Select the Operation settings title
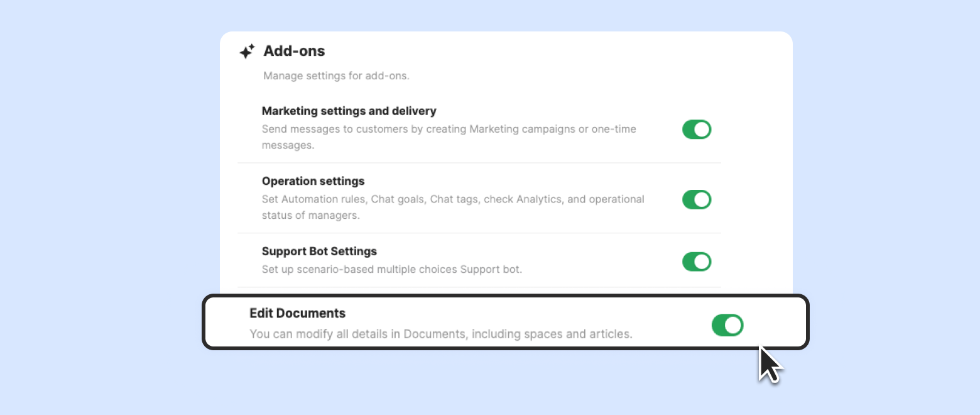Viewport: 980px width, 415px height. 313,181
